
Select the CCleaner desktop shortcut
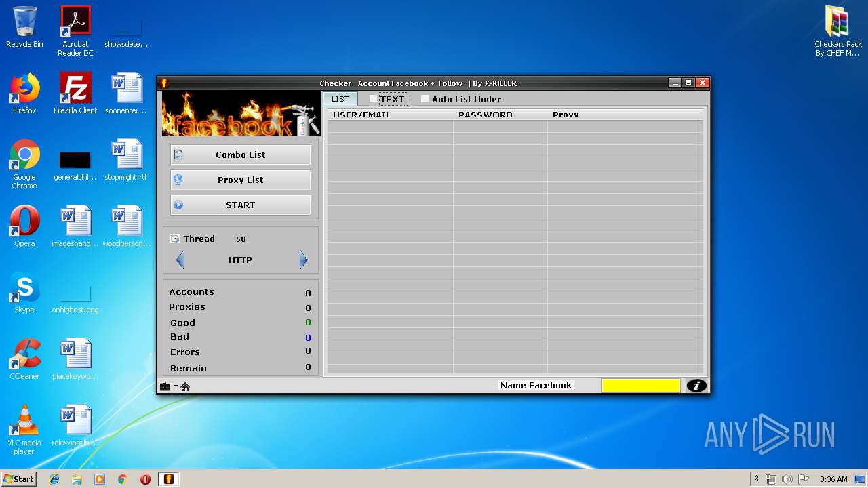(24, 359)
